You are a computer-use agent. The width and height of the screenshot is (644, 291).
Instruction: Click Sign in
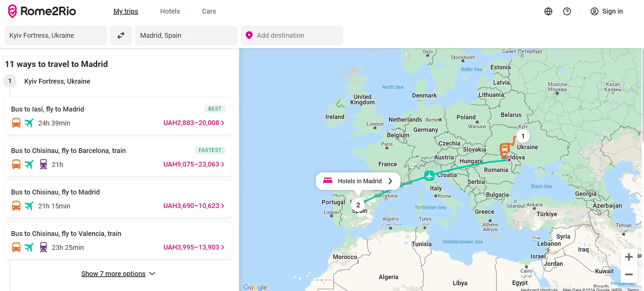click(x=607, y=11)
